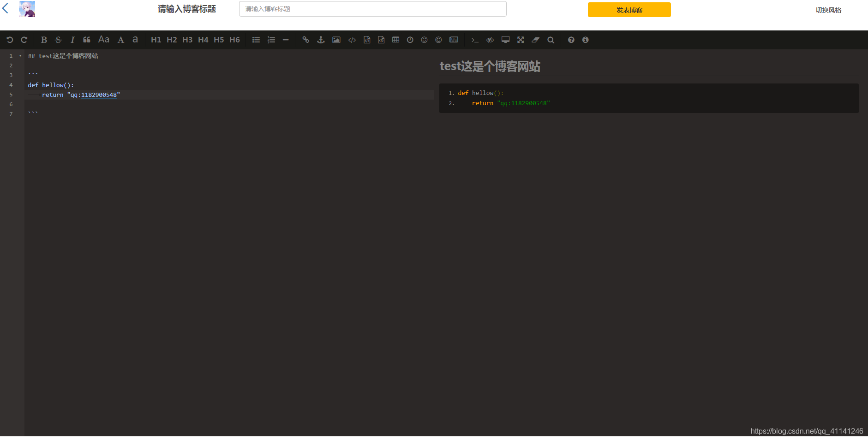Insert a horizontal rule
This screenshot has width=868, height=440.
coord(286,40)
